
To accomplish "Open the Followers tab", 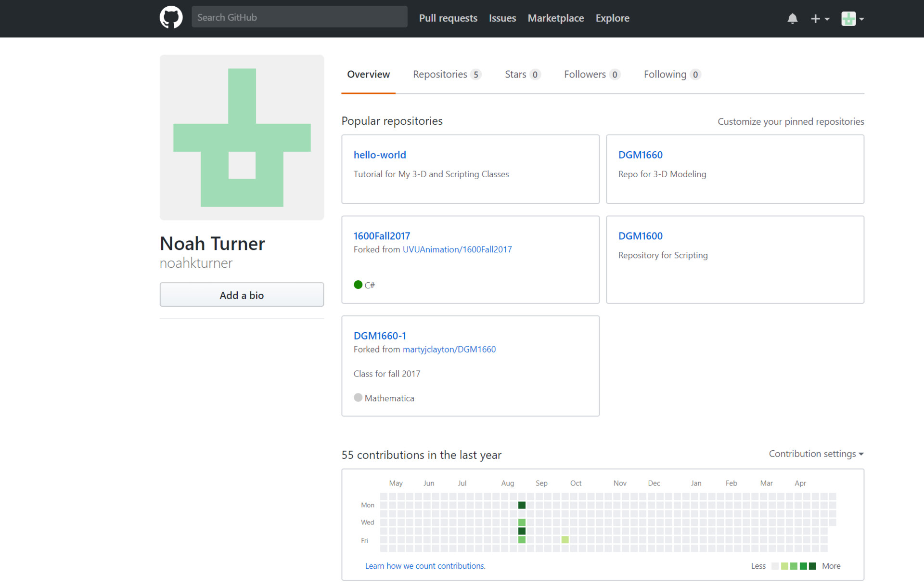I will [591, 74].
